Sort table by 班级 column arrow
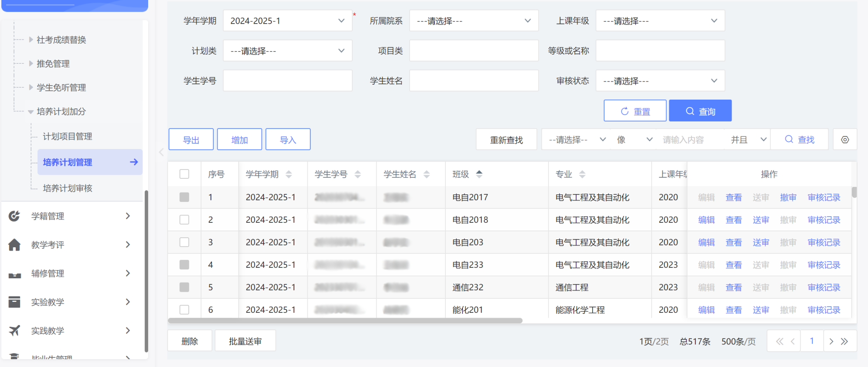This screenshot has height=367, width=868. pyautogui.click(x=479, y=174)
